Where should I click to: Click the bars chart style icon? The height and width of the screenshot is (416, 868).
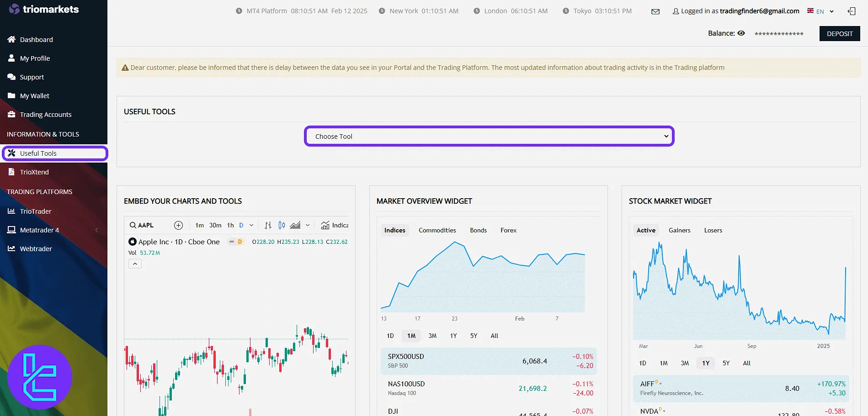(268, 225)
